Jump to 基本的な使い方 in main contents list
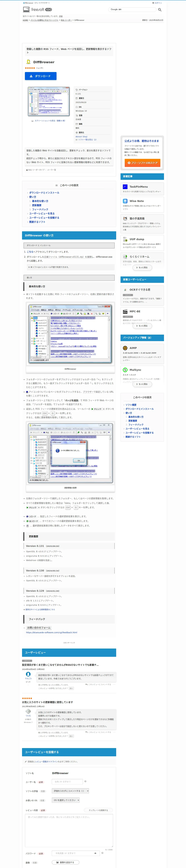 [40, 201]
